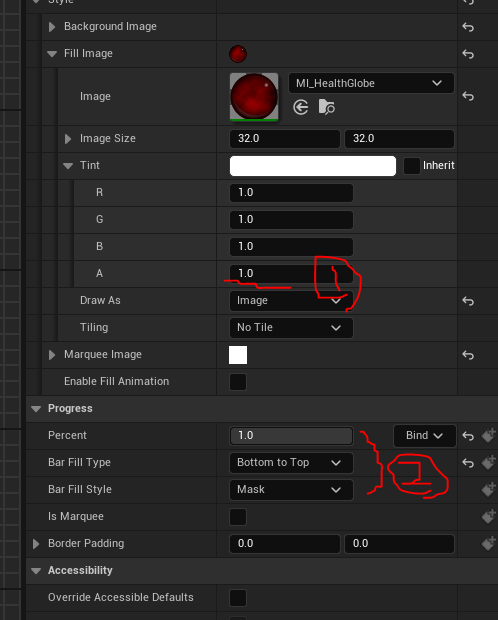Expand the Background Image section
This screenshot has width=498, height=620.
pyautogui.click(x=52, y=27)
